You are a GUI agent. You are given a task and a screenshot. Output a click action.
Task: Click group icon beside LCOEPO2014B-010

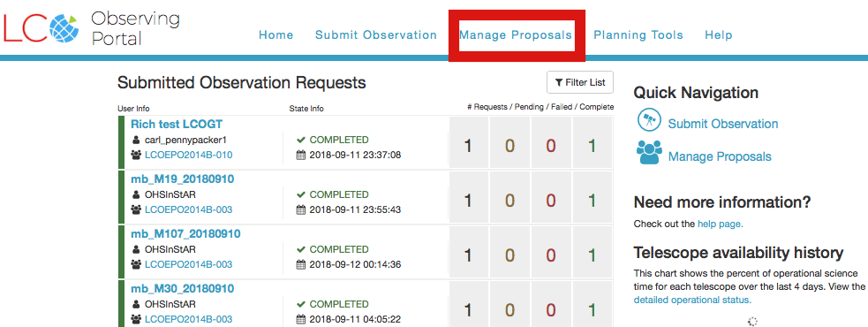pos(136,155)
